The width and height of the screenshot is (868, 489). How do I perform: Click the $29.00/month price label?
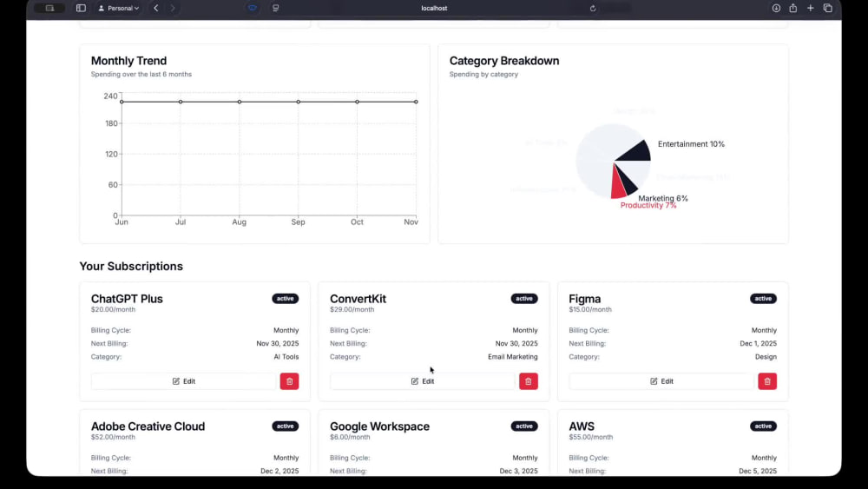pyautogui.click(x=352, y=309)
